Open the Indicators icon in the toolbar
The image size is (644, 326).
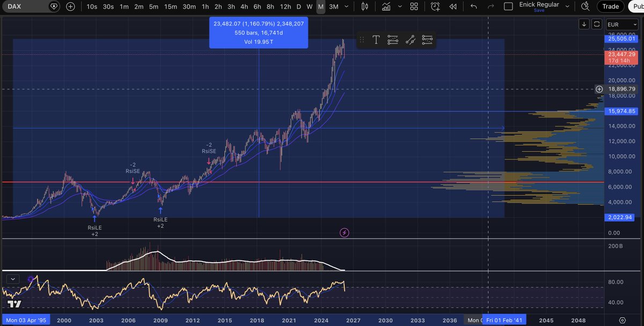pyautogui.click(x=386, y=6)
